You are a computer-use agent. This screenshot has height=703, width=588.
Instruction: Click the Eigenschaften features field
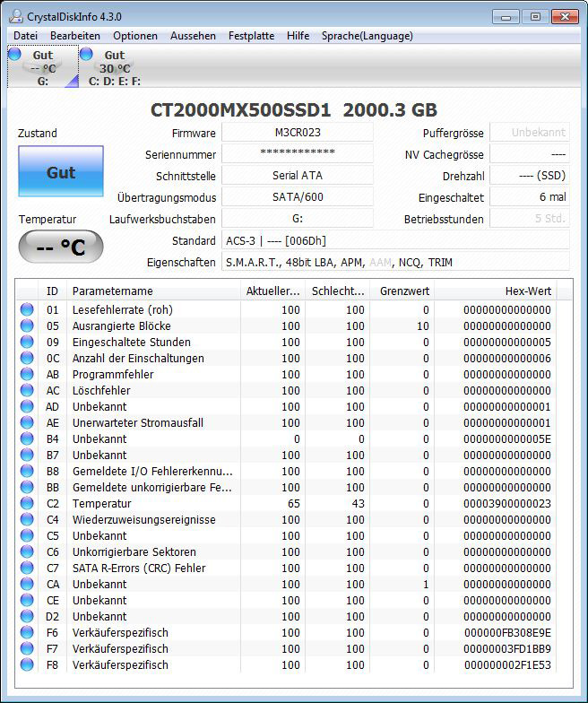click(x=396, y=262)
